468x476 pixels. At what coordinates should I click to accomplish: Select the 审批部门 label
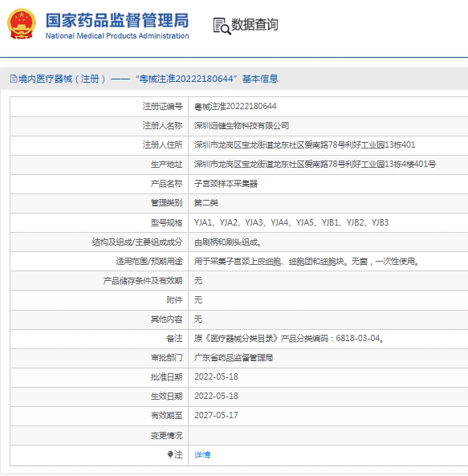click(x=167, y=358)
